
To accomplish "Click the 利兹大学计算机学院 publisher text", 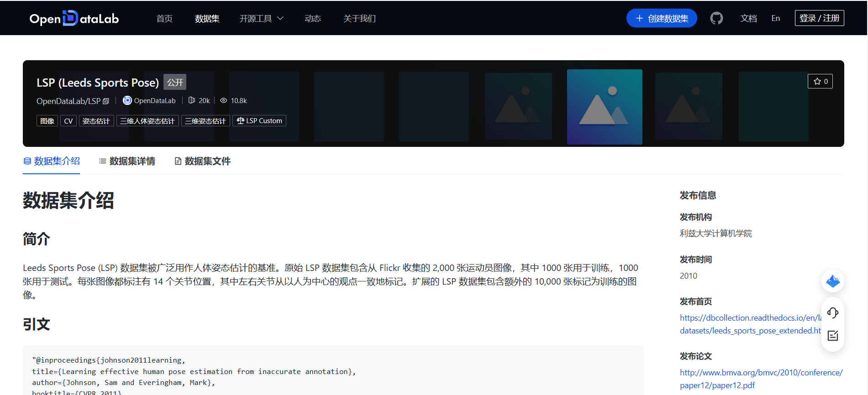I will (x=715, y=233).
